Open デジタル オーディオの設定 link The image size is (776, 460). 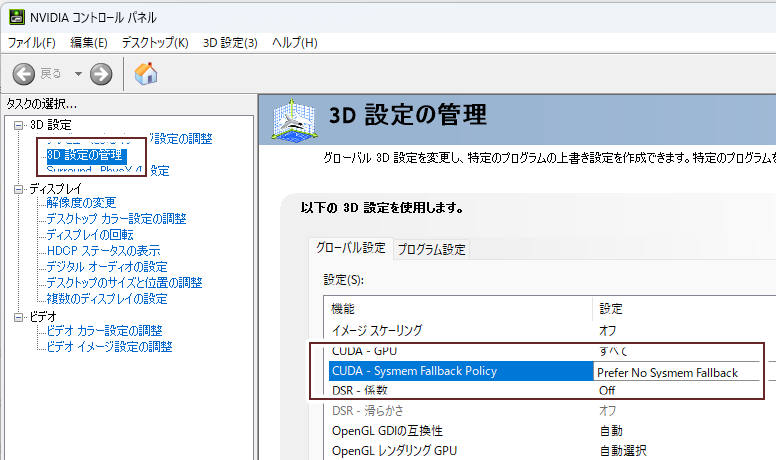107,266
